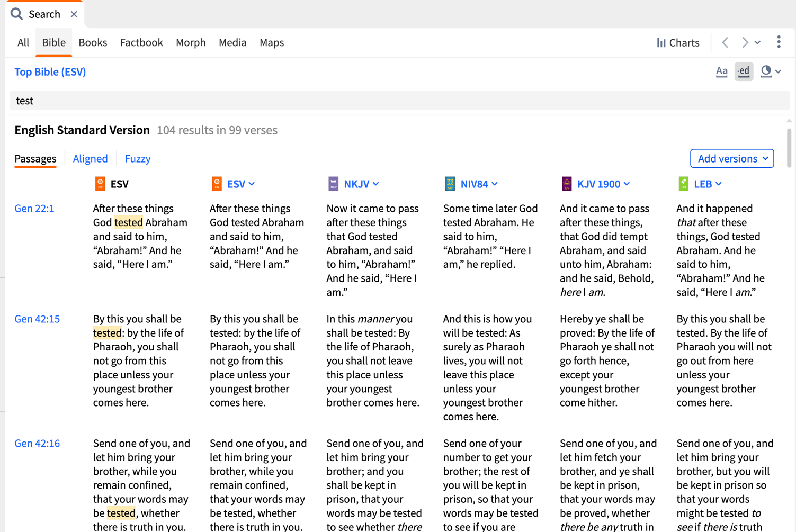Viewport: 796px width, 532px height.
Task: Select the Passages view tab
Action: coord(35,159)
